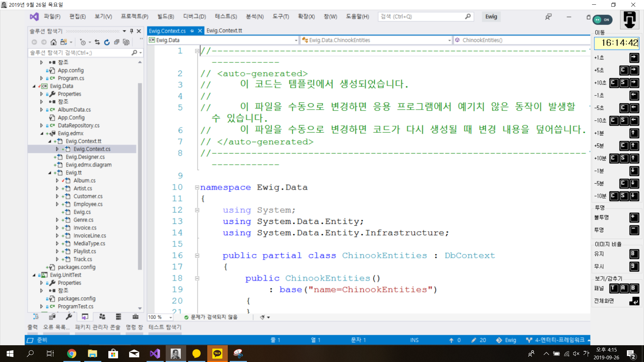Screen dimensions: 644x362
Task: Click the Home icon in Solution Explorer toolbar
Action: coord(53,42)
